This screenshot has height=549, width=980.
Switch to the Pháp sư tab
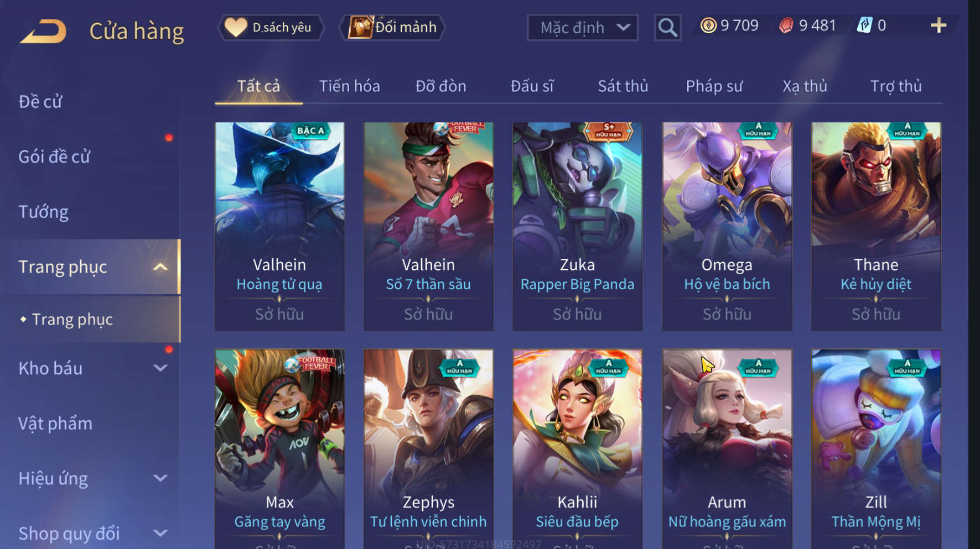point(714,86)
